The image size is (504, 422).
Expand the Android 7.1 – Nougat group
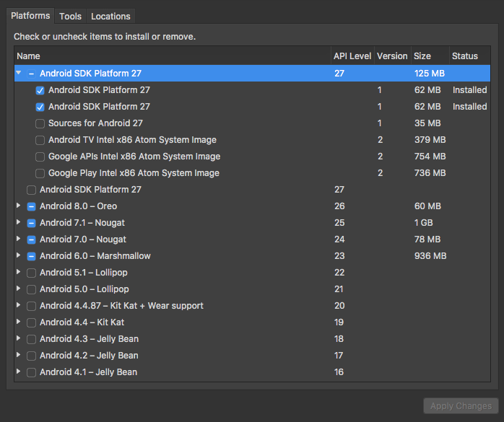19,223
